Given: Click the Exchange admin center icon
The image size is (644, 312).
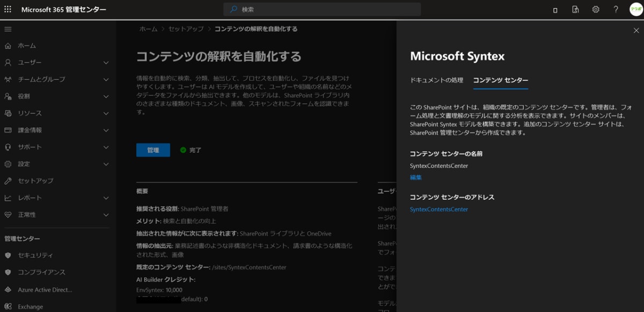Looking at the screenshot, I should pos(8,307).
